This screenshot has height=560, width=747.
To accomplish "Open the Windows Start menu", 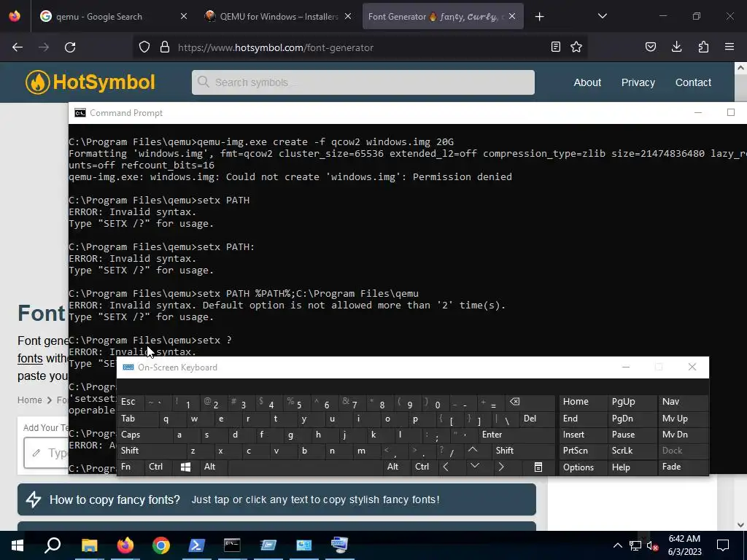I will 18,545.
